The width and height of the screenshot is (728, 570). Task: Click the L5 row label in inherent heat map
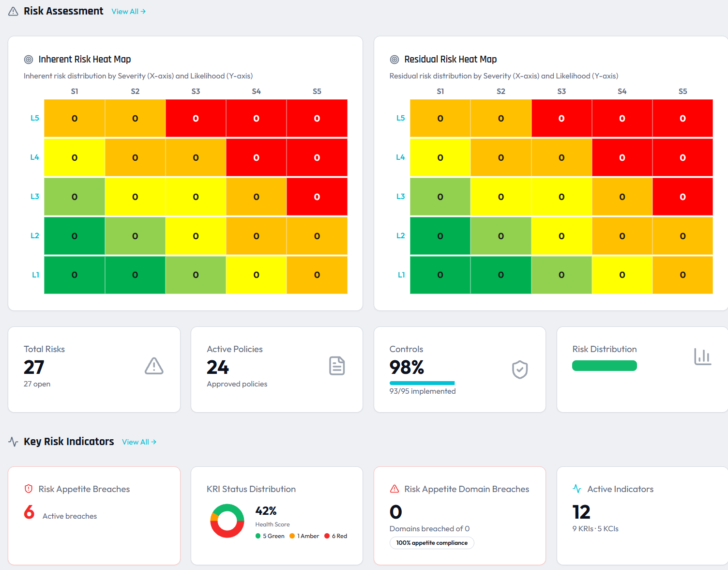35,118
